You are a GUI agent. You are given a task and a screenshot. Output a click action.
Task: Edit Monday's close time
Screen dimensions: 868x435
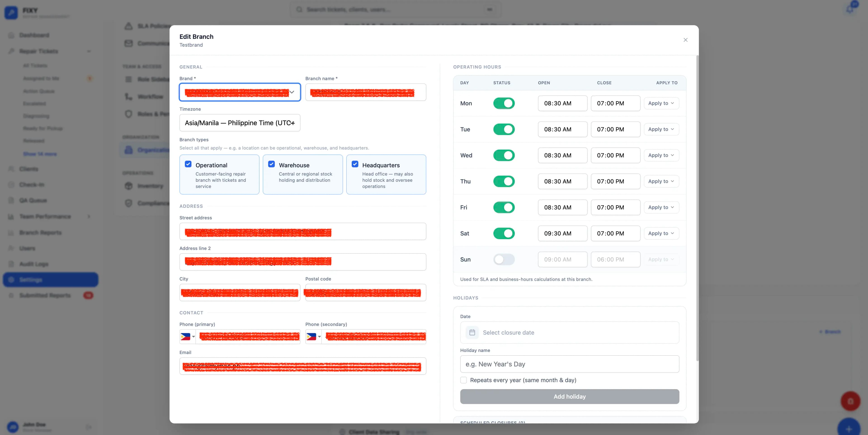pyautogui.click(x=615, y=103)
